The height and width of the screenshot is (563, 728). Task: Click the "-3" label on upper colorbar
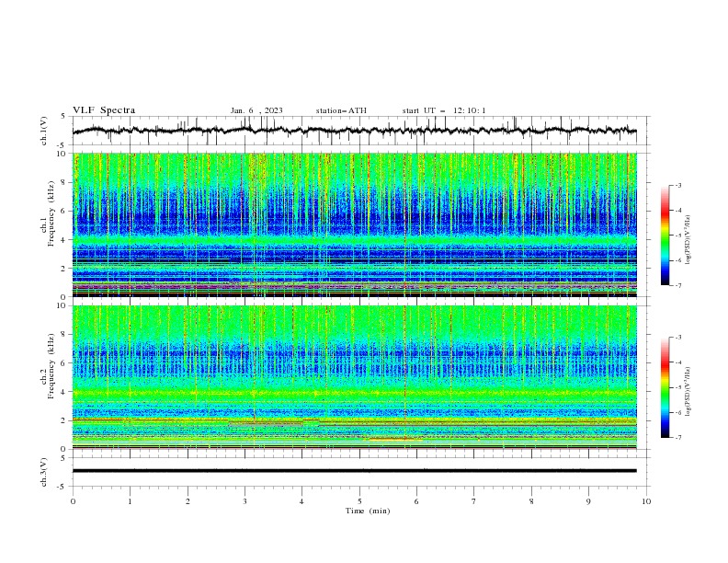(x=677, y=185)
